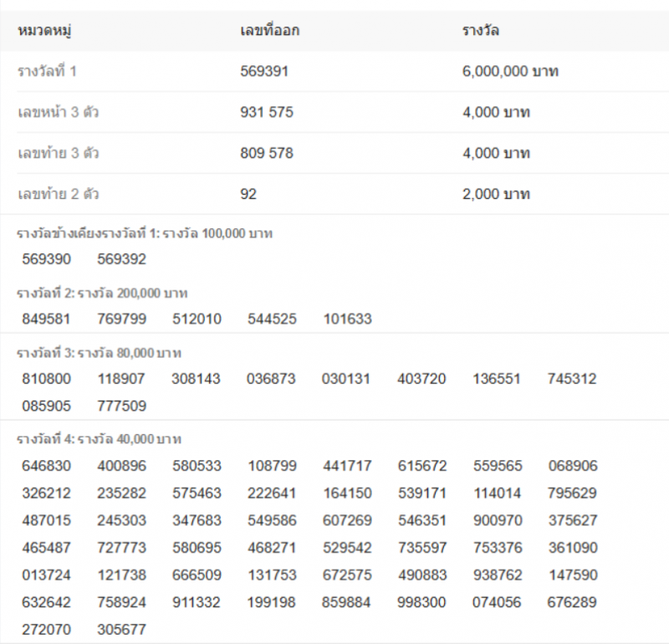This screenshot has width=669, height=644.
Task: Click the เลขที่ออก column header
Action: [269, 31]
